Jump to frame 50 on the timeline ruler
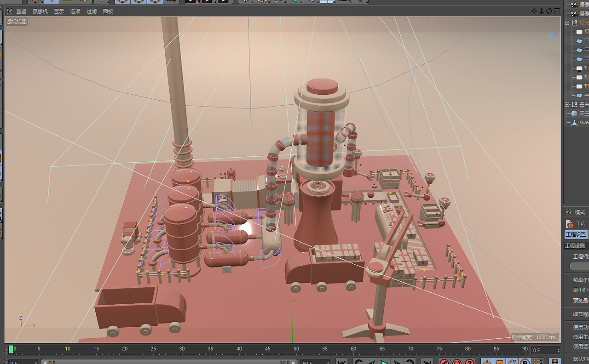Viewport: 589px width, 364px height. pos(296,349)
